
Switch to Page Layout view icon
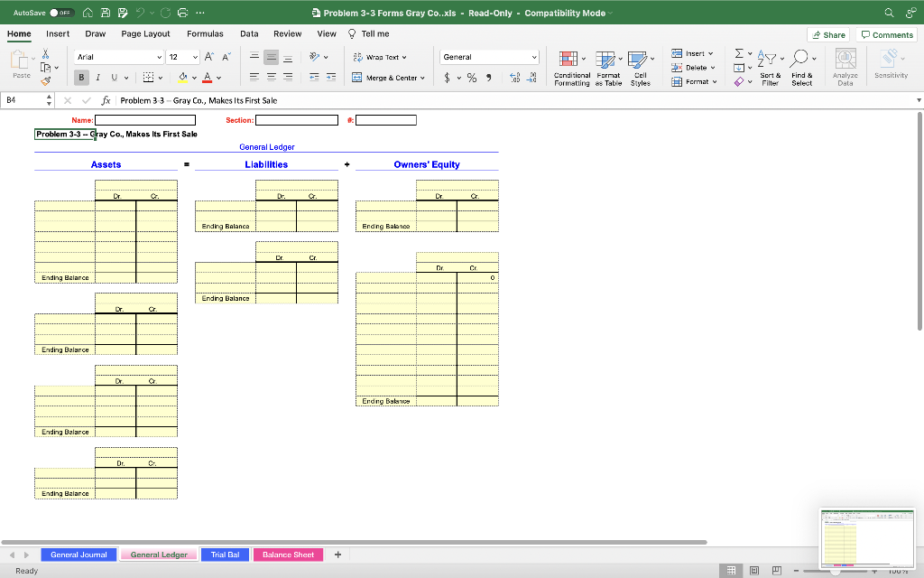pos(753,571)
